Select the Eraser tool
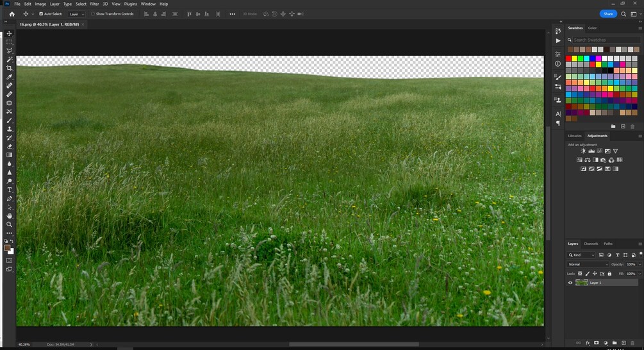This screenshot has width=644, height=350. point(10,146)
